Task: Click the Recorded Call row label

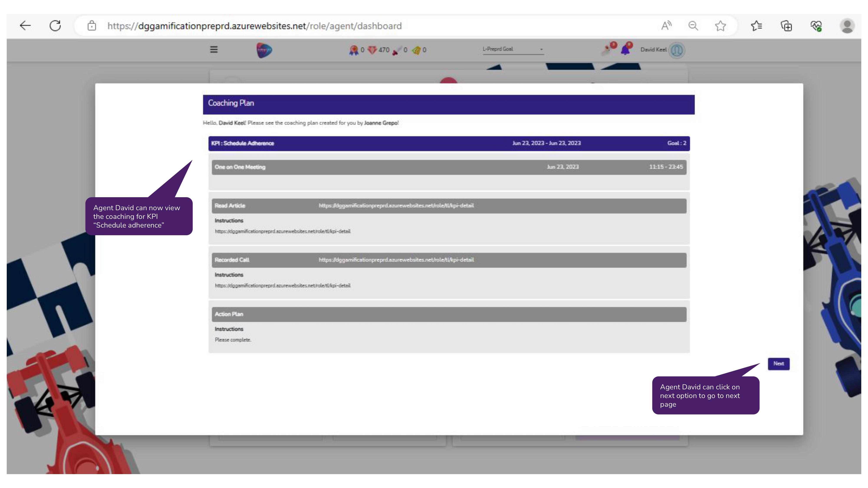Action: pyautogui.click(x=232, y=260)
